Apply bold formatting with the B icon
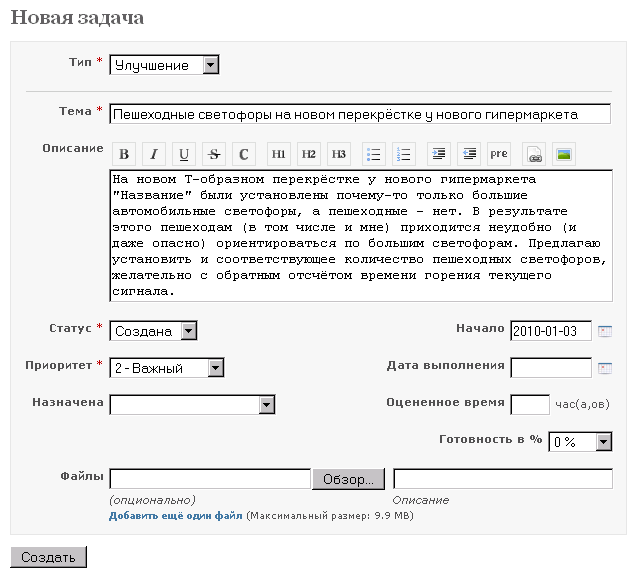Screen dimensions: 638x581 124,154
